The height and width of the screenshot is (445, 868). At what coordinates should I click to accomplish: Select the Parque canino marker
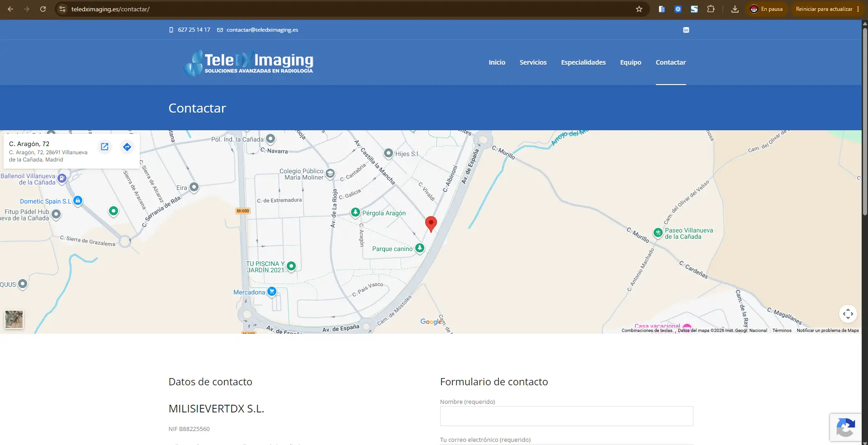tap(420, 248)
